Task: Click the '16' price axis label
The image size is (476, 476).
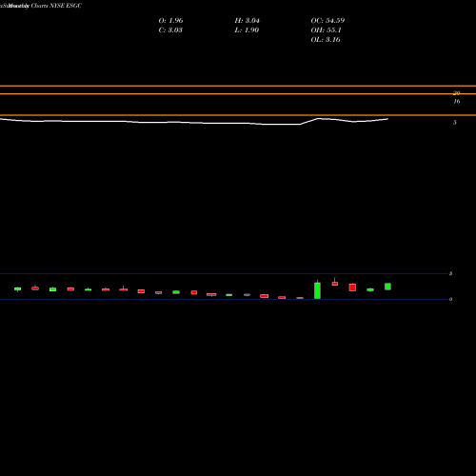Action: (457, 102)
